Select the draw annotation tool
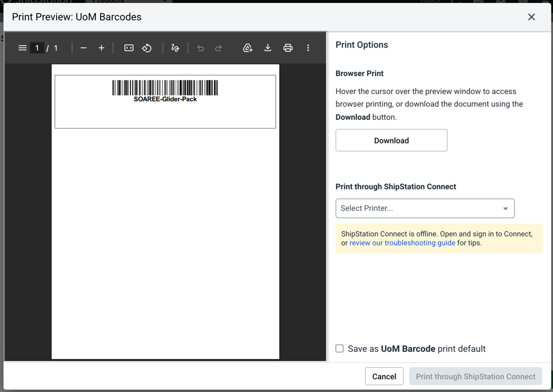This screenshot has width=553, height=392. point(175,48)
